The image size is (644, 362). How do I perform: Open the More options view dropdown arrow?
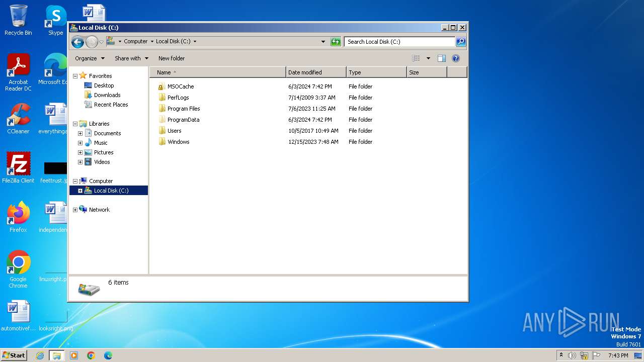[x=428, y=58]
